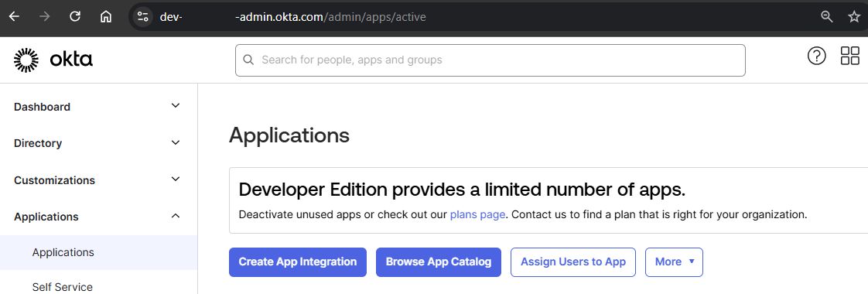Click the zoom magnifier icon in address bar
This screenshot has height=294, width=868.
point(826,16)
